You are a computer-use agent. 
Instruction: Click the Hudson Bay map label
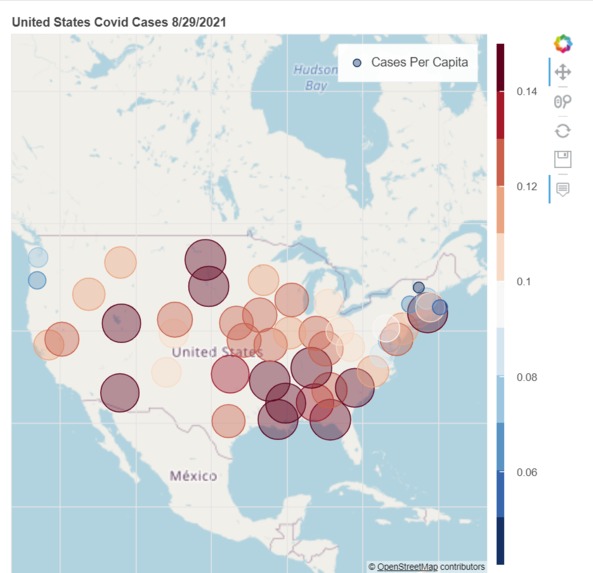315,78
